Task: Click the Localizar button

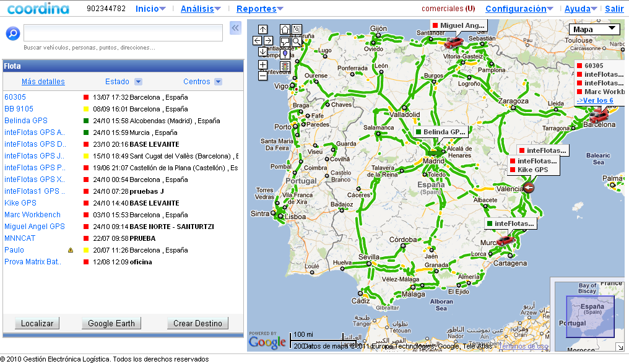Action: (37, 323)
